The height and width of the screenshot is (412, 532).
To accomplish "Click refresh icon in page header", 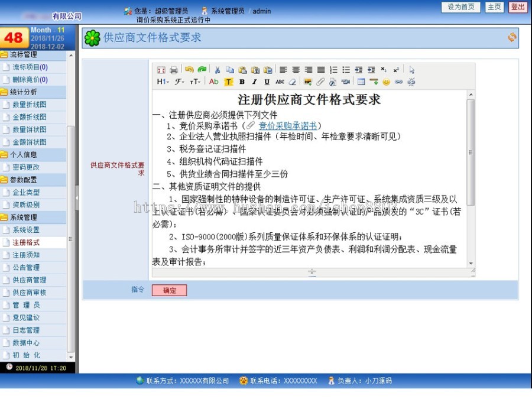I will 512,37.
